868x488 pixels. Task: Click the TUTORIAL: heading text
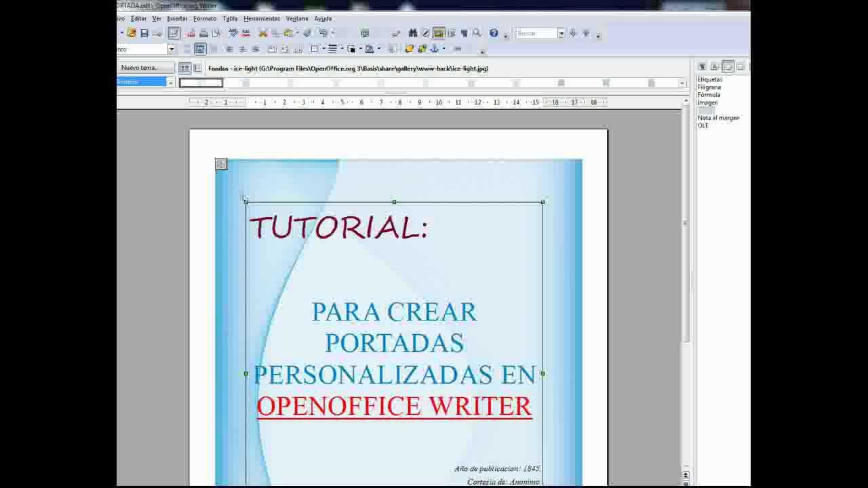pyautogui.click(x=338, y=227)
